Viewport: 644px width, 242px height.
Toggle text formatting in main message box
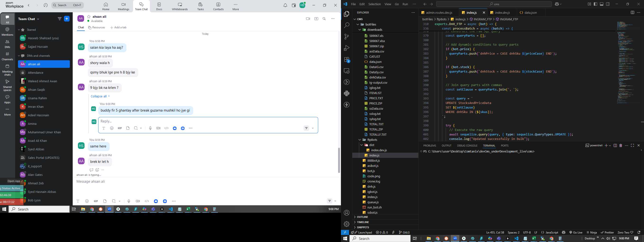[78, 201]
